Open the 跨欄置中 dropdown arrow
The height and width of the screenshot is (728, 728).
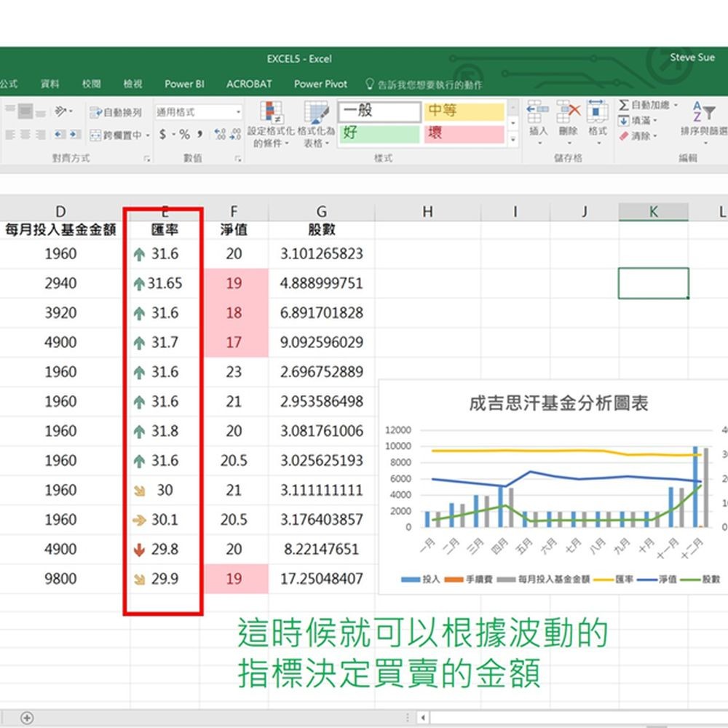click(148, 135)
